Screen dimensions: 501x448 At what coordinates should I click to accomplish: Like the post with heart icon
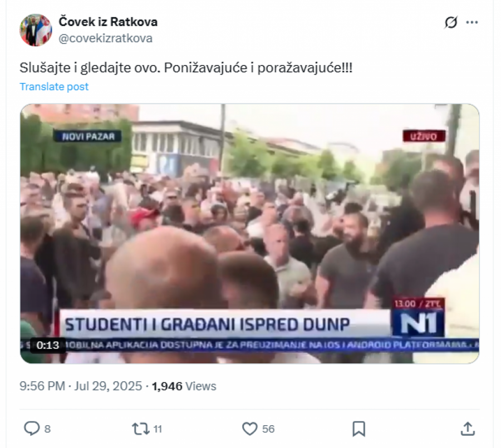click(249, 429)
